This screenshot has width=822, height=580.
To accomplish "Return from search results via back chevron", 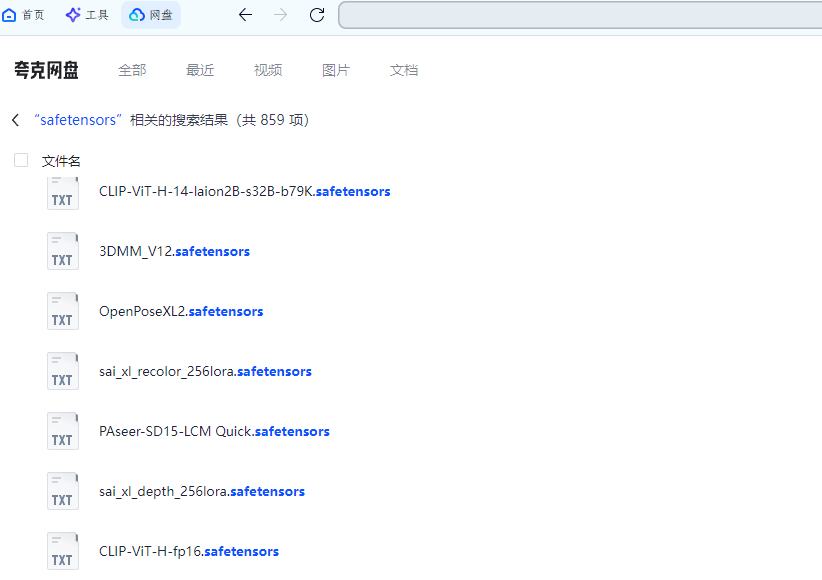I will (x=16, y=120).
